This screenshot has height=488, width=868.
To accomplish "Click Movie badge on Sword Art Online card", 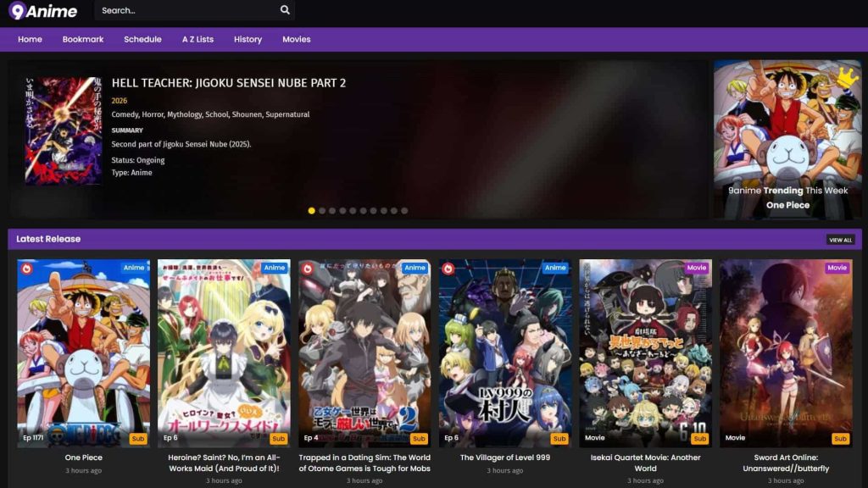I will point(837,267).
